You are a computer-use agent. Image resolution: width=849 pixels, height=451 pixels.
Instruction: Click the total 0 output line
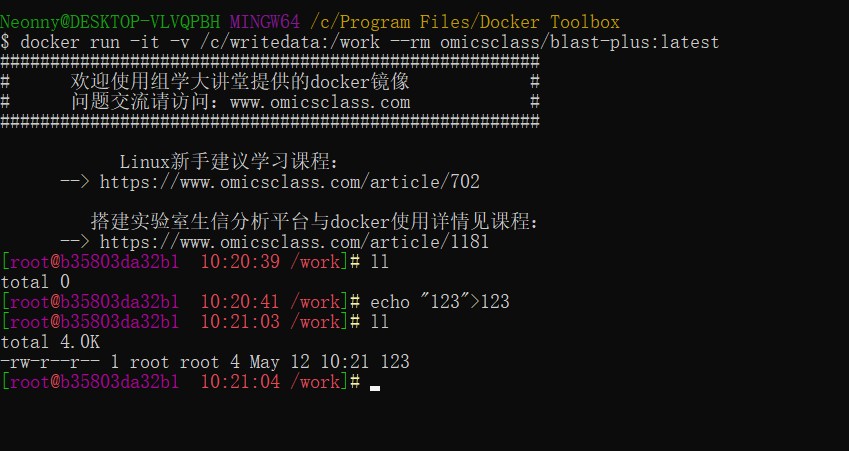[35, 282]
